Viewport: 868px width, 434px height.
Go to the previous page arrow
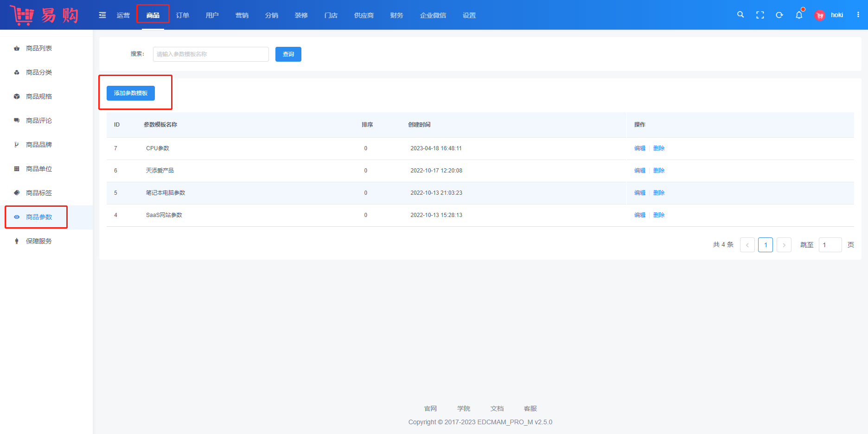(747, 245)
